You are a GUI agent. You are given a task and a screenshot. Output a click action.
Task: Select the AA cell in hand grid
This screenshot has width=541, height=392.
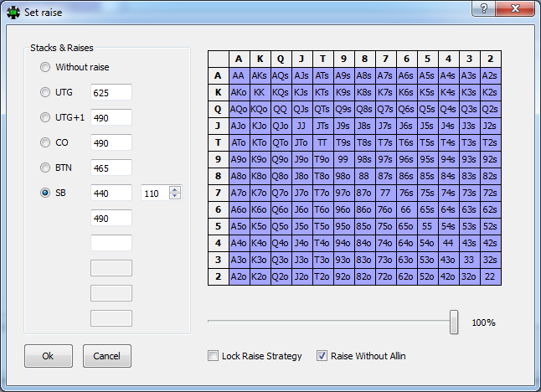pyautogui.click(x=239, y=75)
